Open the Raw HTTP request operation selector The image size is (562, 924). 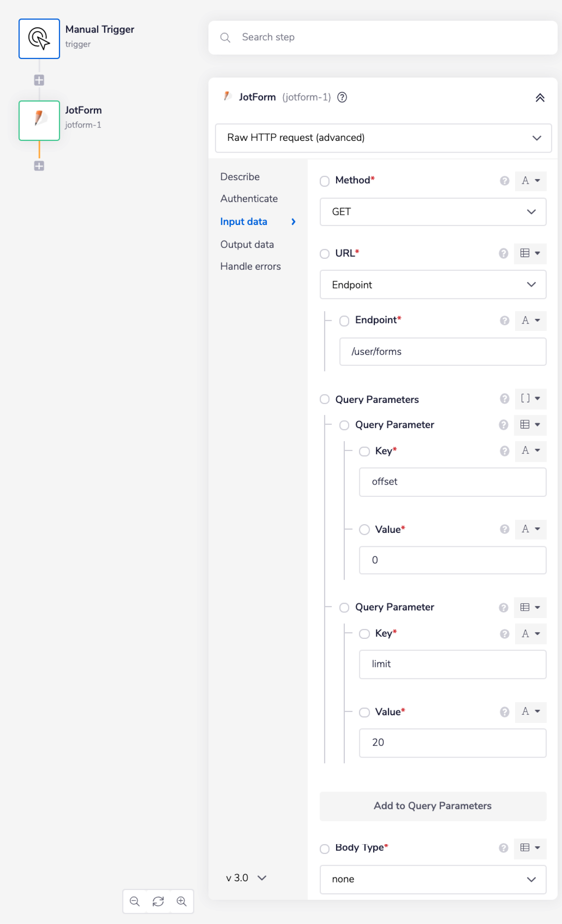point(383,138)
